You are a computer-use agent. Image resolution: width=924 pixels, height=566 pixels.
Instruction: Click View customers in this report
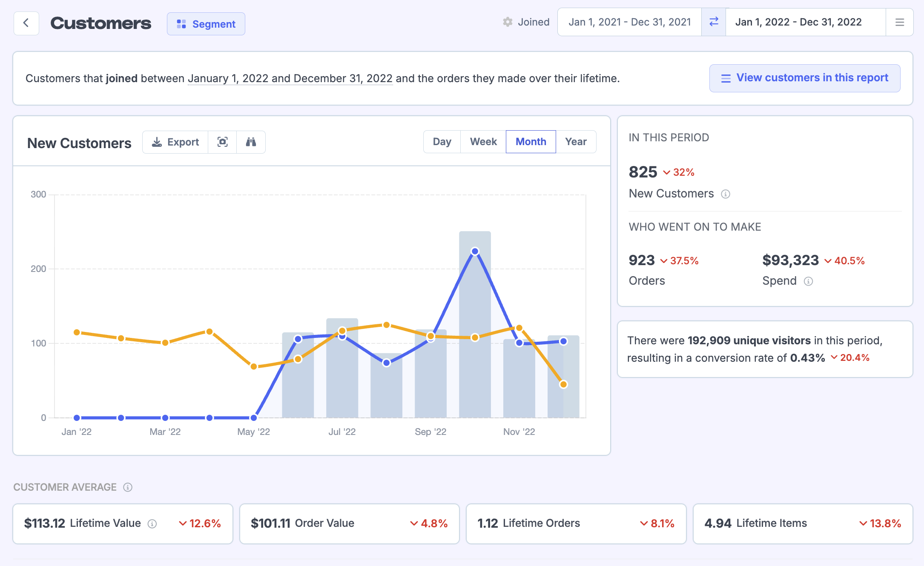[x=804, y=78]
